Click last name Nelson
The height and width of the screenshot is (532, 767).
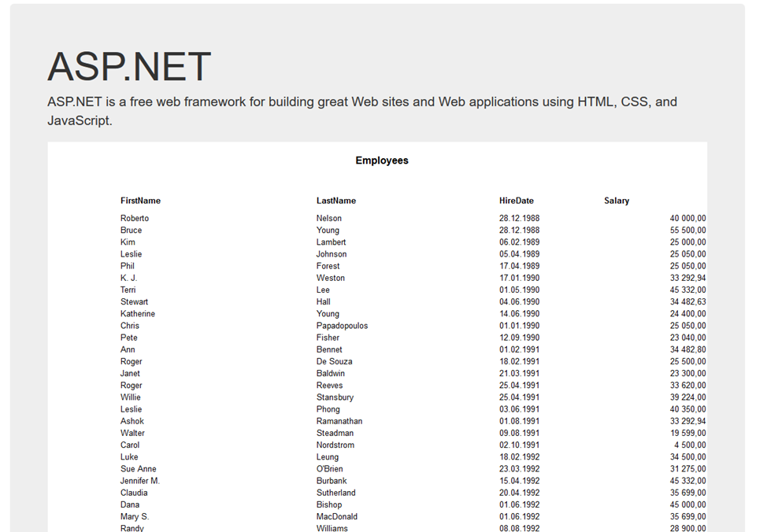click(328, 218)
